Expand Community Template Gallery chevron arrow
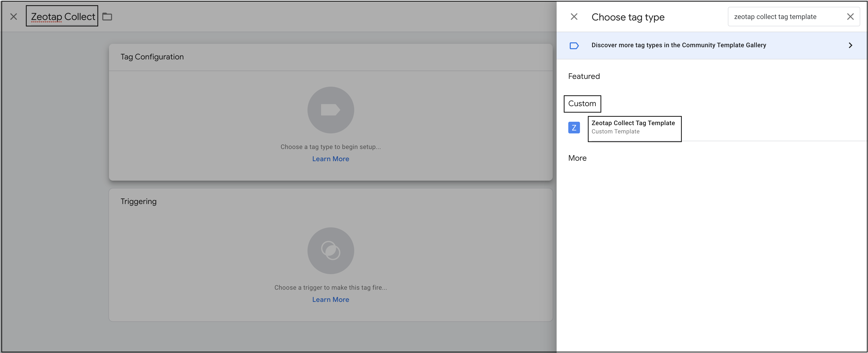 point(850,45)
